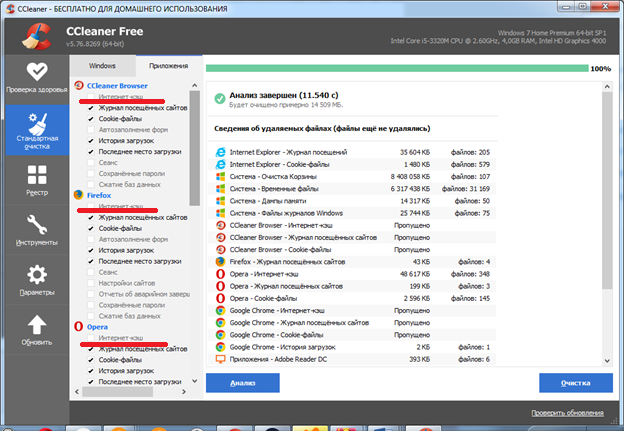Click right arrow of horizontal options scrollbar

click(x=183, y=392)
